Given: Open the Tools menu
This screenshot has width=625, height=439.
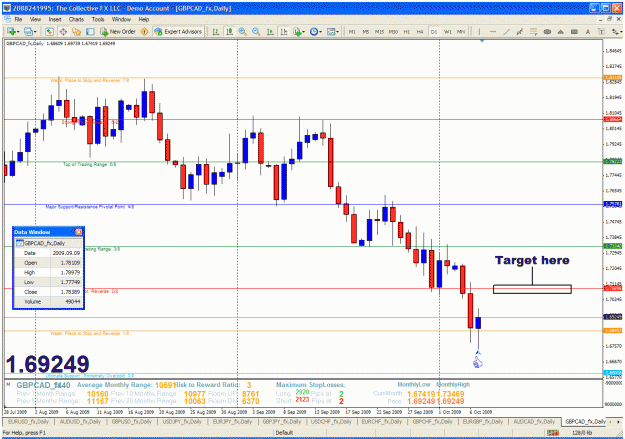Looking at the screenshot, I should pos(98,19).
